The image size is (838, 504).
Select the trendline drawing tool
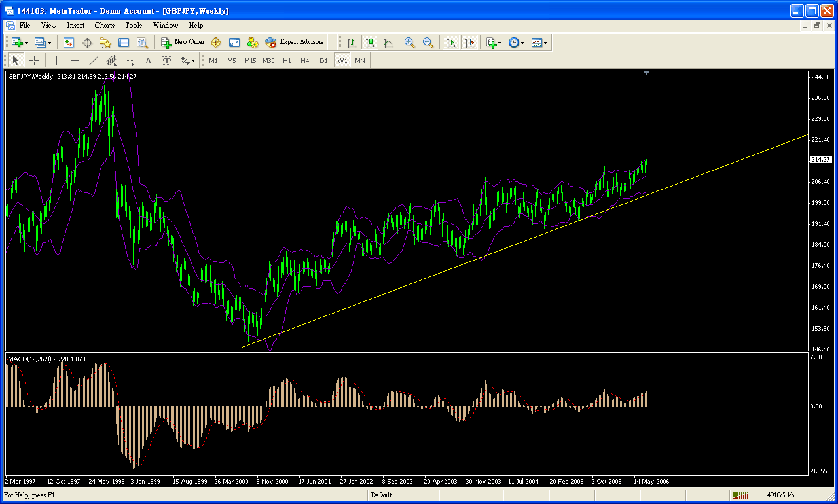(94, 60)
